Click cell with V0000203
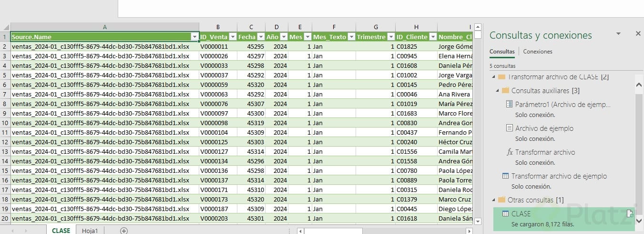Viewport: 644px width, 234px height. click(218, 218)
